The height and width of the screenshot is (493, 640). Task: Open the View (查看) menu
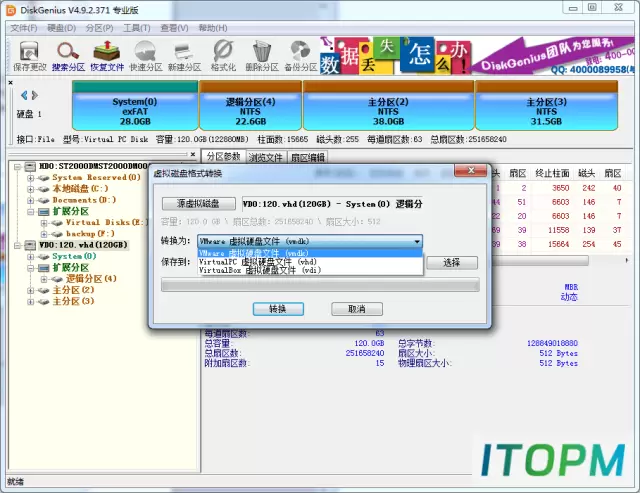tap(174, 28)
